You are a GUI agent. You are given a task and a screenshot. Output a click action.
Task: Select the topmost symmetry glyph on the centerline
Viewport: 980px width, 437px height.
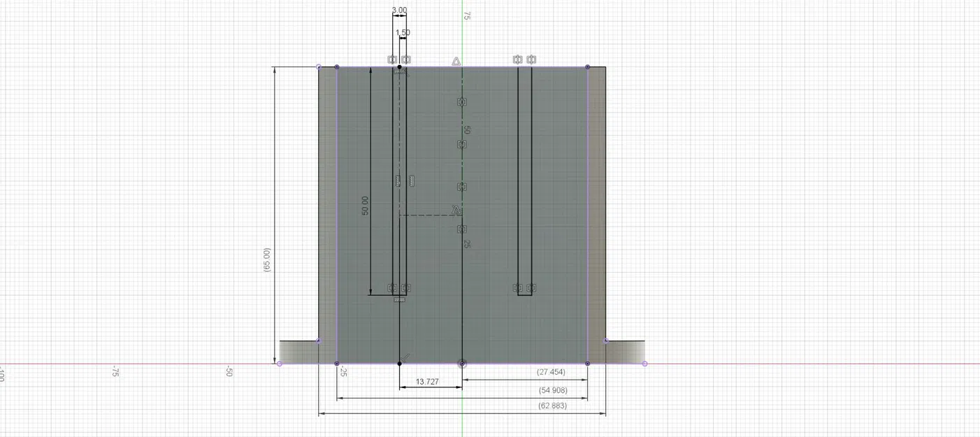tap(461, 102)
